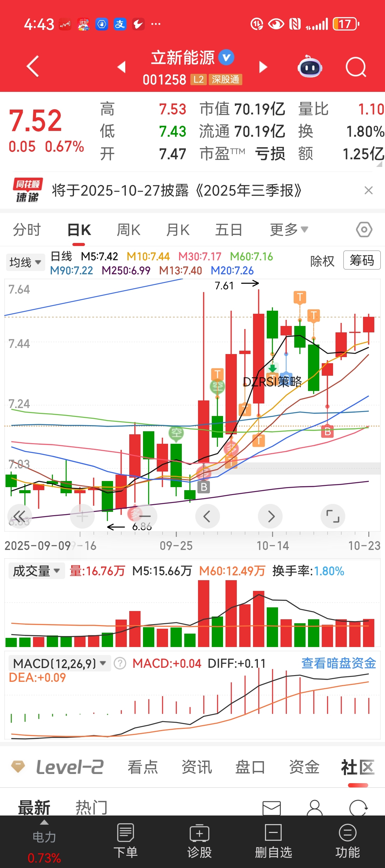Screen dimensions: 385x868
Task: Tap stock name 立新能源
Action: coord(182,58)
